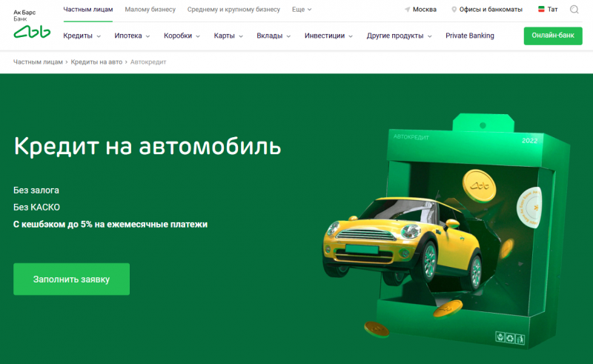This screenshot has height=364, width=593.
Task: Go to Кредиты на авто breadcrumb
Action: pyautogui.click(x=96, y=62)
